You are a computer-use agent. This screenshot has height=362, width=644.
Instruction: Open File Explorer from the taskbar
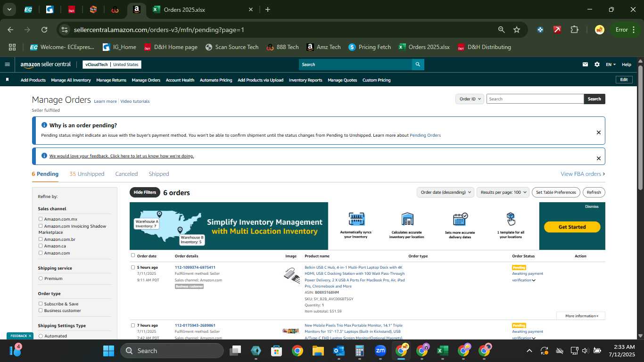pos(318,351)
